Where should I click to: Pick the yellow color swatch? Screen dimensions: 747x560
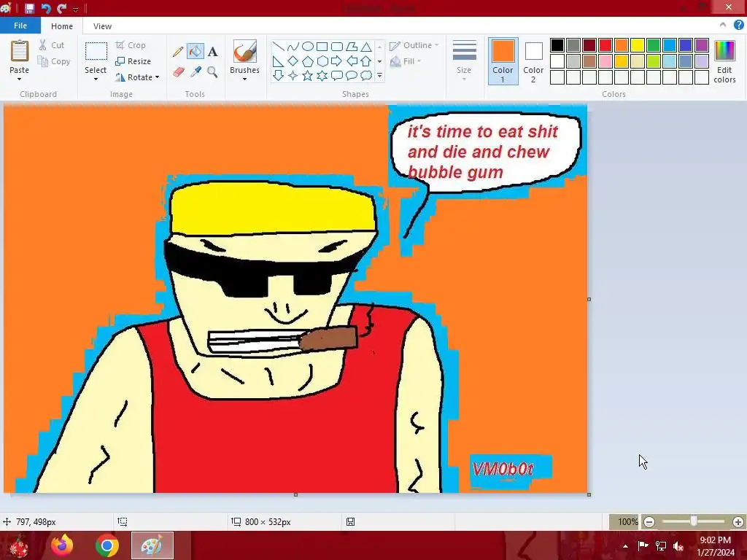point(638,45)
